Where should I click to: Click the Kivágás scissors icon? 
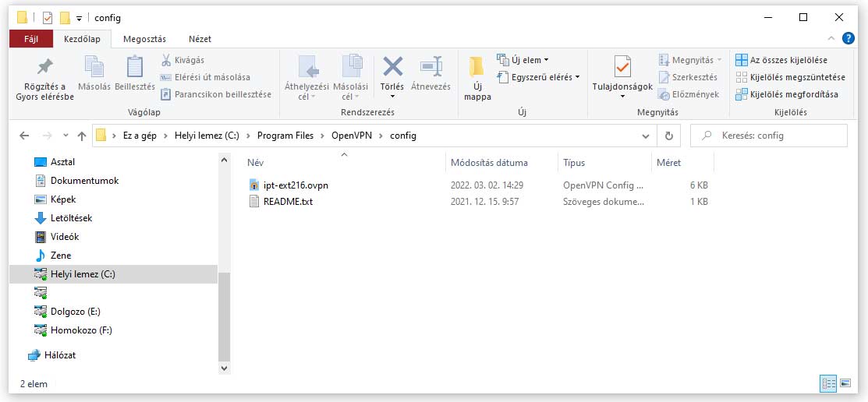166,60
